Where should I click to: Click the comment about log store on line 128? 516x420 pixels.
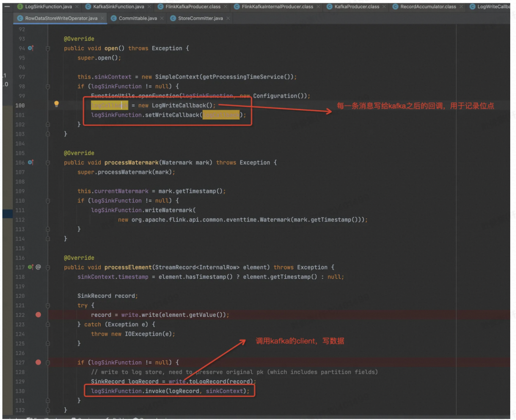tap(234, 372)
